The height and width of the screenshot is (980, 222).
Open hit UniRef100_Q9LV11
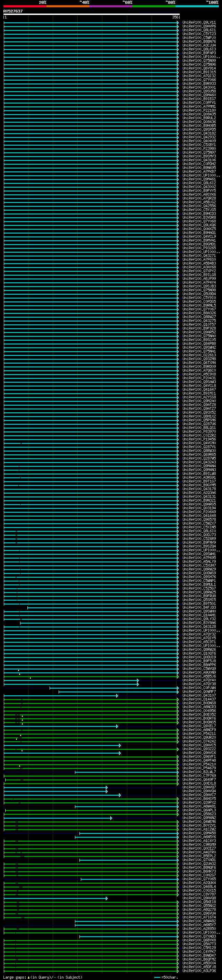[x=199, y=23]
